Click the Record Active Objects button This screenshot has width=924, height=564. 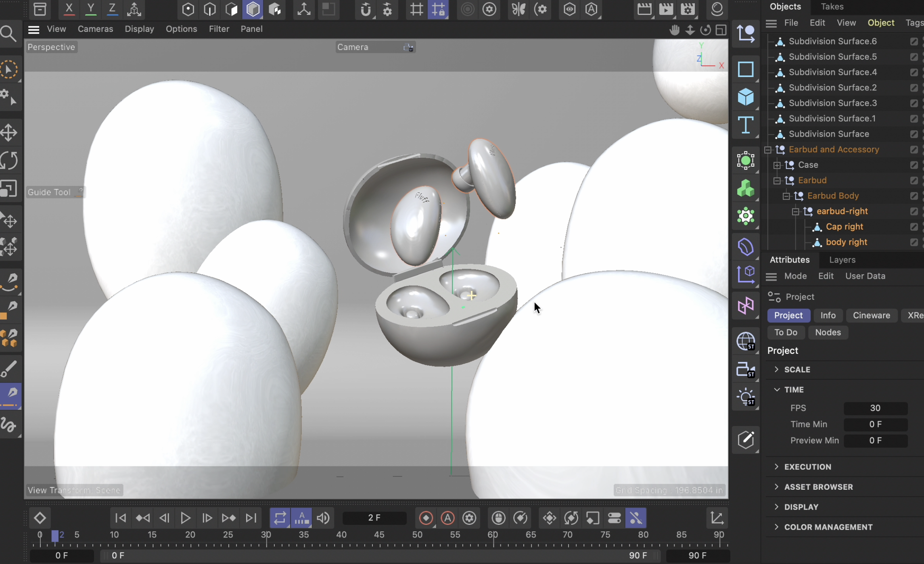tap(426, 518)
